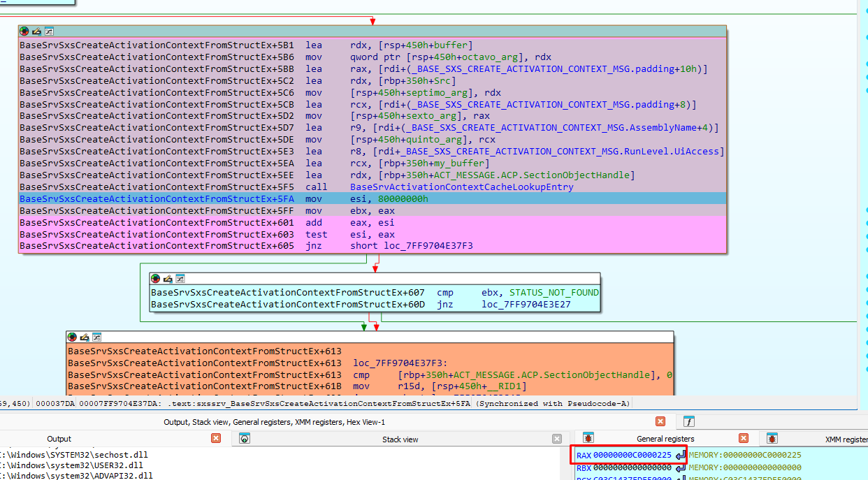Select the General registers tab
The height and width of the screenshot is (480, 868).
665,439
